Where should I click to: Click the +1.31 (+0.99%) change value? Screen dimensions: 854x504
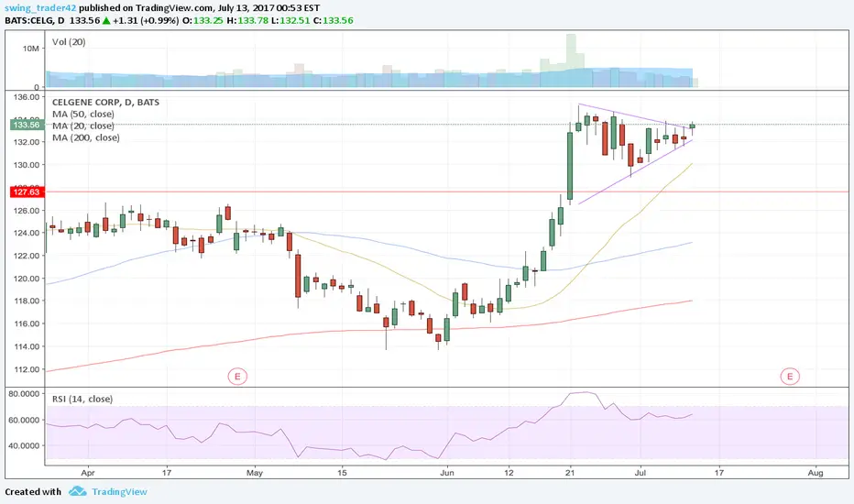pos(146,21)
